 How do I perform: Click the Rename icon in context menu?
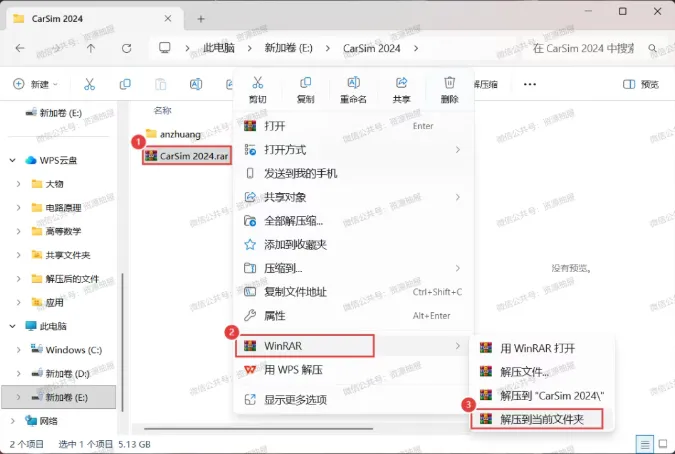tap(353, 82)
